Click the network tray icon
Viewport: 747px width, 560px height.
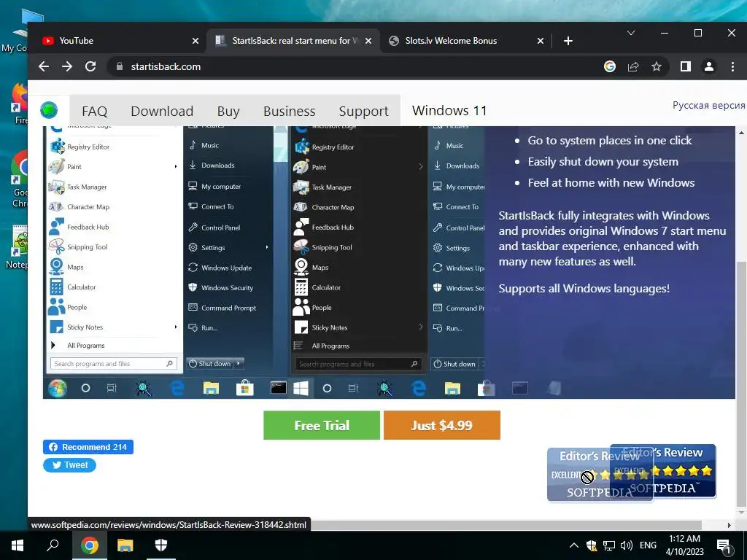click(609, 545)
